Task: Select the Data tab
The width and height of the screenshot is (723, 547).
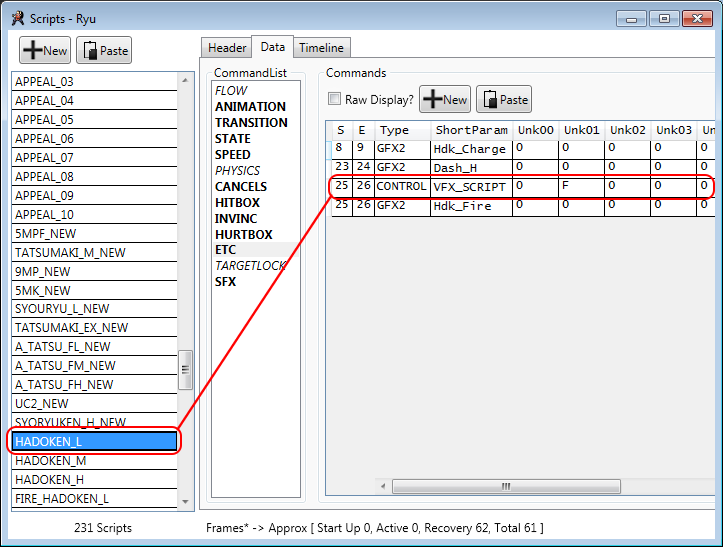Action: click(x=272, y=47)
